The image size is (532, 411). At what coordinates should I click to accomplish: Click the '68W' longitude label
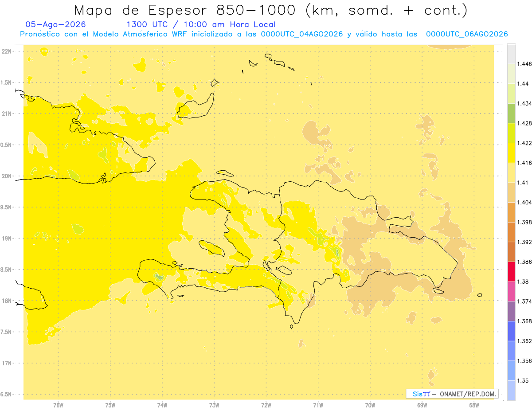(x=474, y=405)
